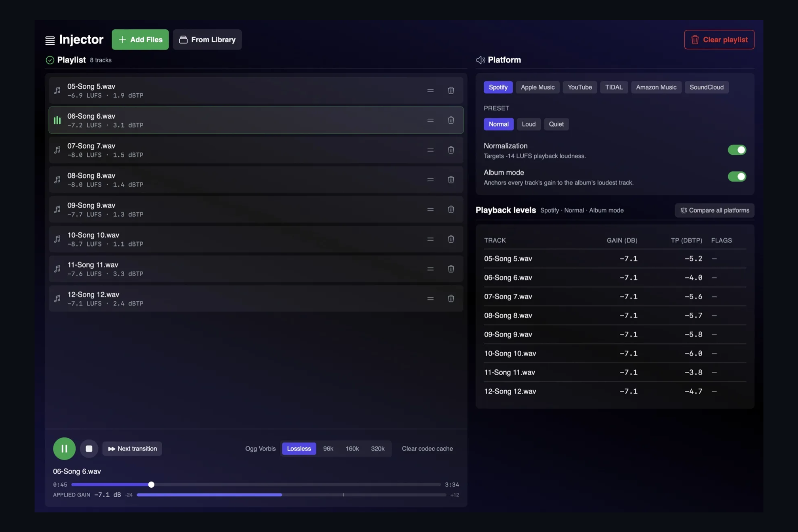This screenshot has height=532, width=798.
Task: Switch codec quality to 96k
Action: point(328,448)
